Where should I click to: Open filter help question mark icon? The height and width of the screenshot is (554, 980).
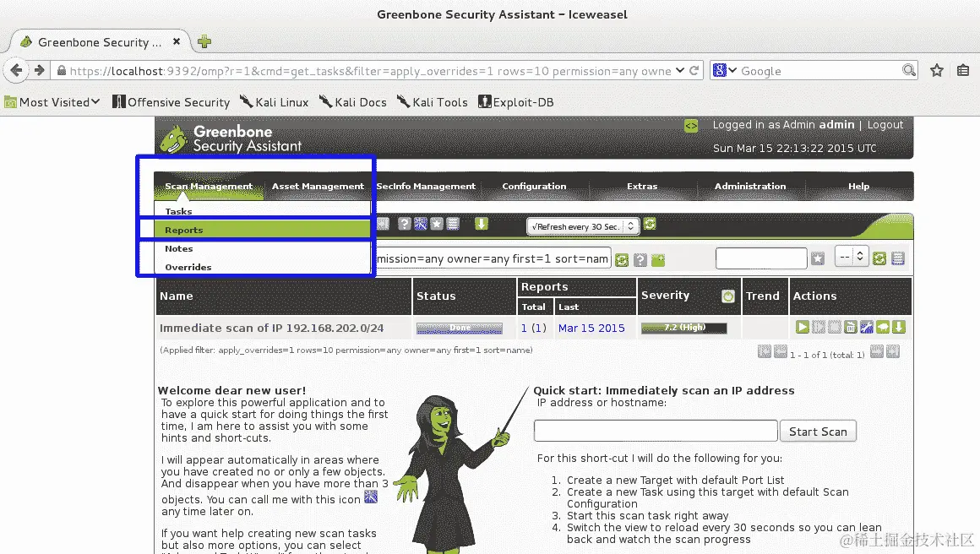(640, 260)
